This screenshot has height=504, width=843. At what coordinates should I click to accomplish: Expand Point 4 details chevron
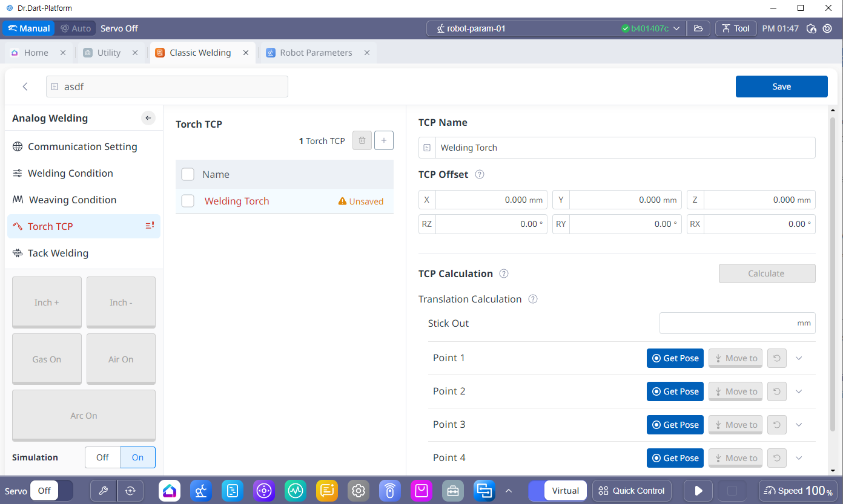tap(799, 458)
